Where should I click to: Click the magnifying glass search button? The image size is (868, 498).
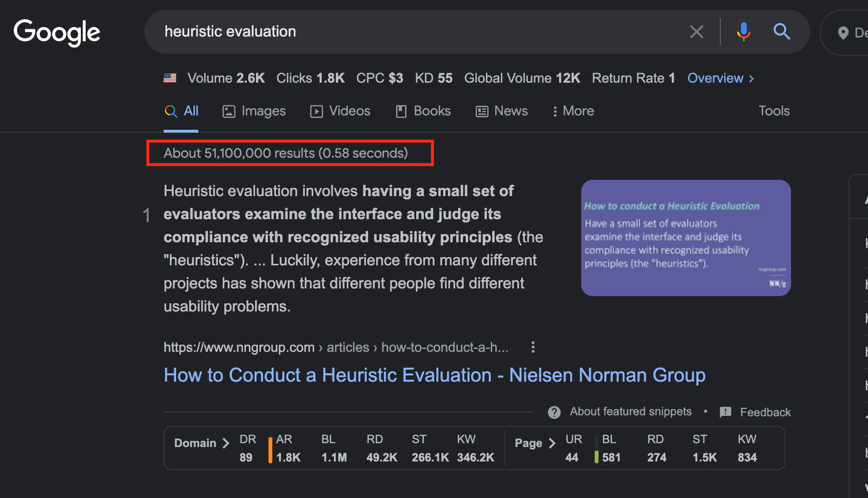(x=781, y=32)
